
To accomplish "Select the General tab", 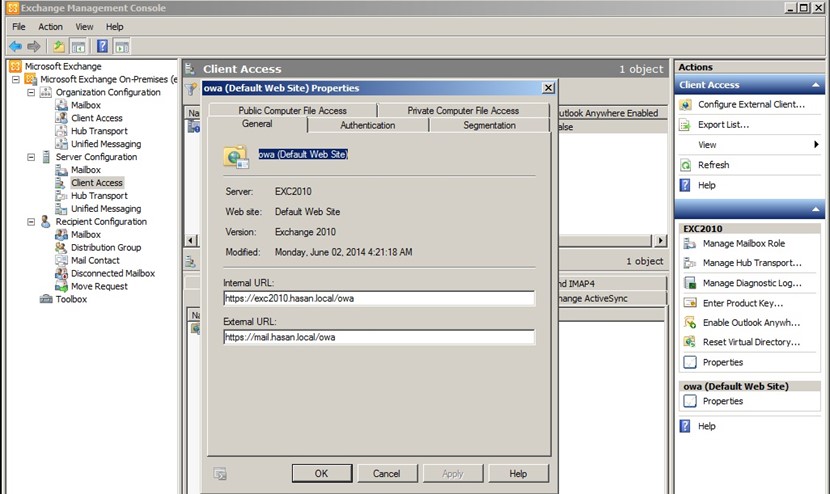I will 257,124.
